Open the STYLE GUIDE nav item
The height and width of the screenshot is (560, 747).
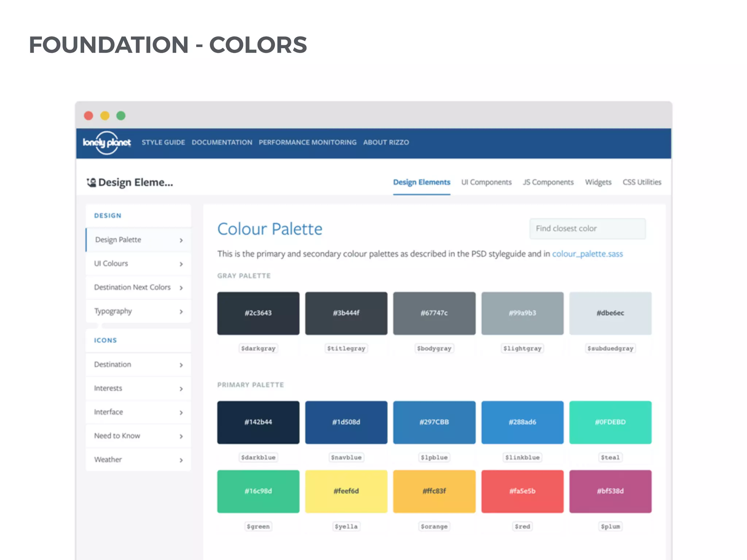click(x=163, y=142)
